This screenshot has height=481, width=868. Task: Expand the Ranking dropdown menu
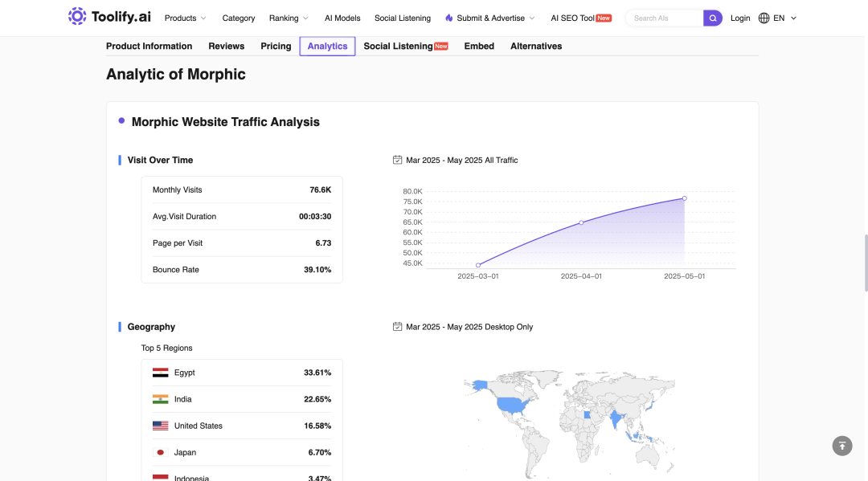[x=289, y=18]
